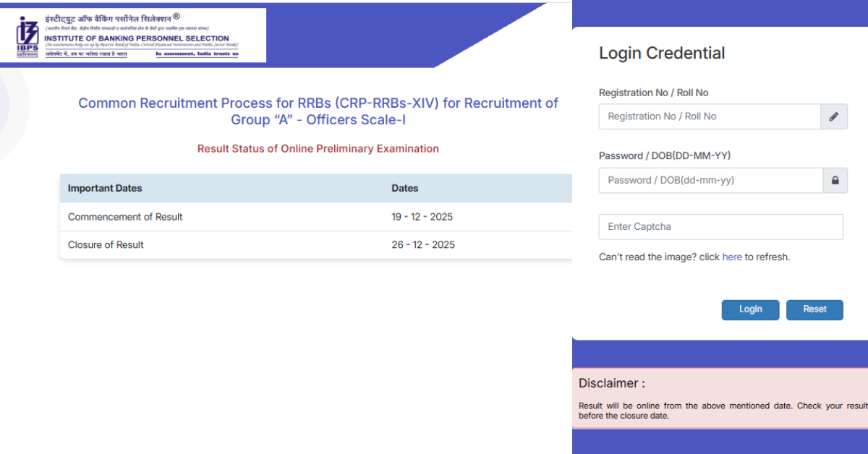The height and width of the screenshot is (454, 868).
Task: Click the 'Login Credential' heading
Action: point(662,53)
